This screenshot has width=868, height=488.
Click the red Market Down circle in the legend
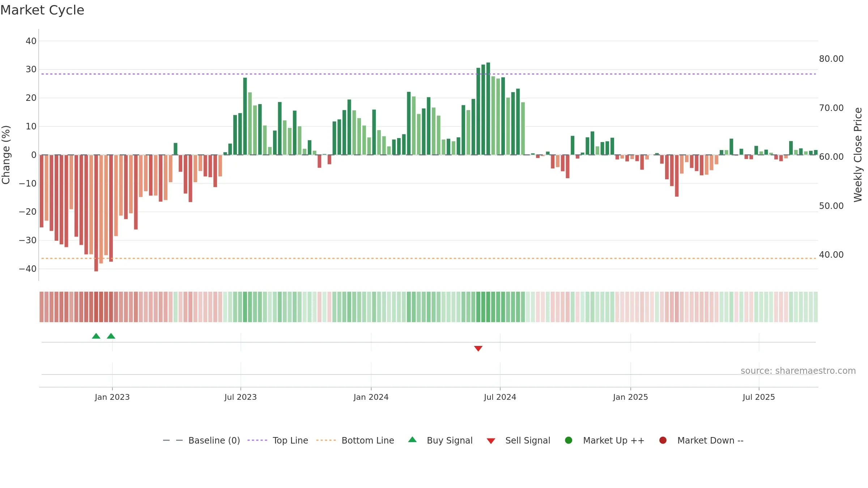(663, 440)
